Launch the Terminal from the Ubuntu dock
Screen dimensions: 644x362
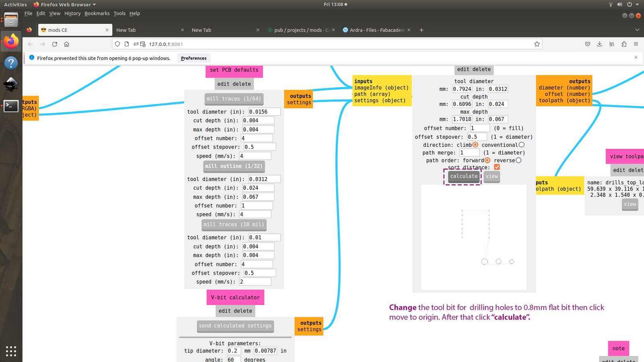[x=11, y=106]
